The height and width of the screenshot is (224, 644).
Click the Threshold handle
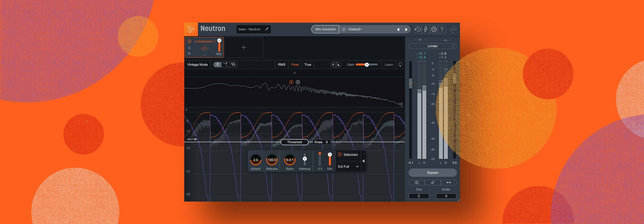294,142
